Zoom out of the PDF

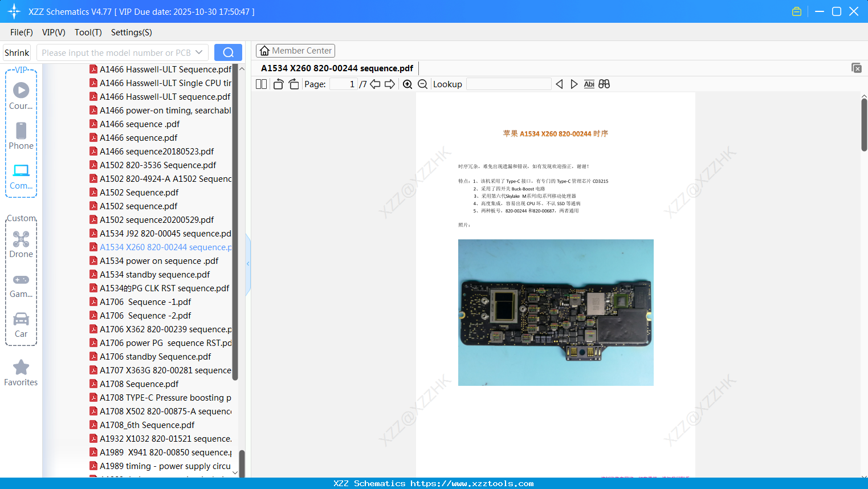coord(422,84)
